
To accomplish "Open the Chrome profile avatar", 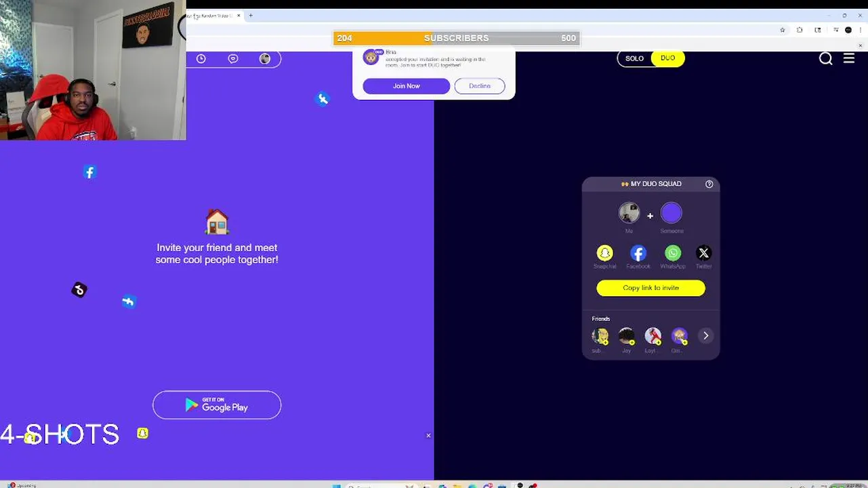I will tap(848, 30).
